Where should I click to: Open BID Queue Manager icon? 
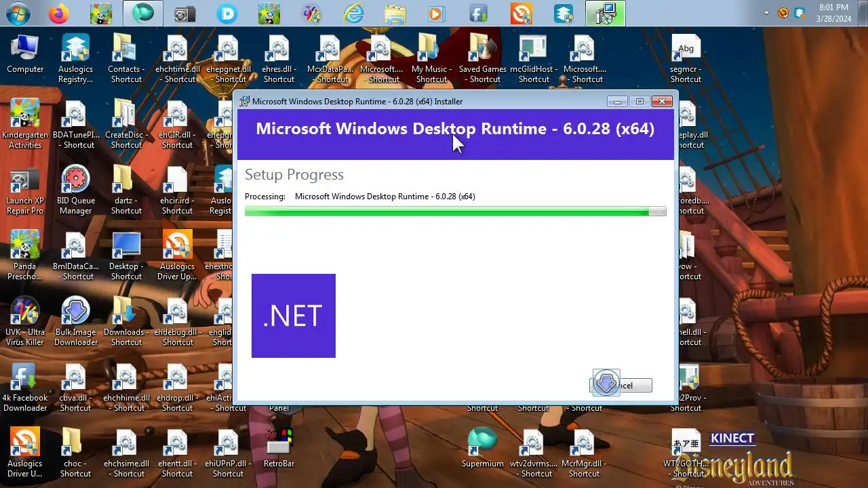[75, 189]
